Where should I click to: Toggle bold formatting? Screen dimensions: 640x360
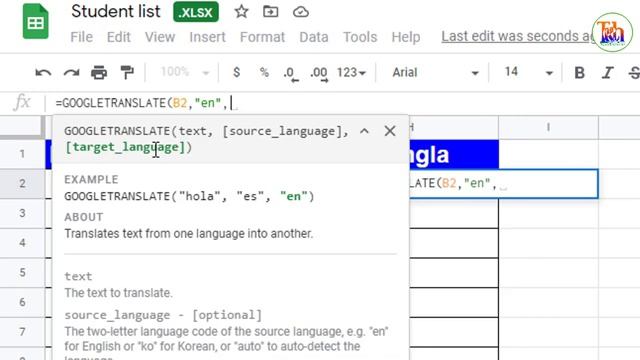coord(579,73)
